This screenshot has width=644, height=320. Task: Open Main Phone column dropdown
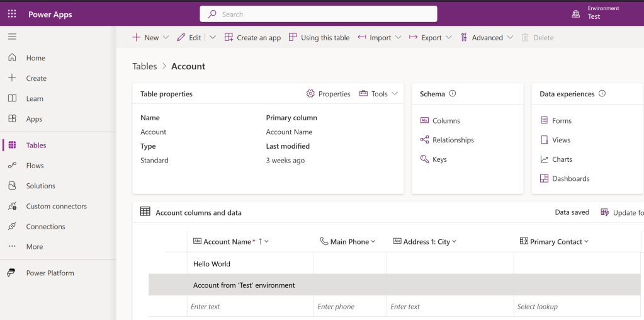[373, 242]
